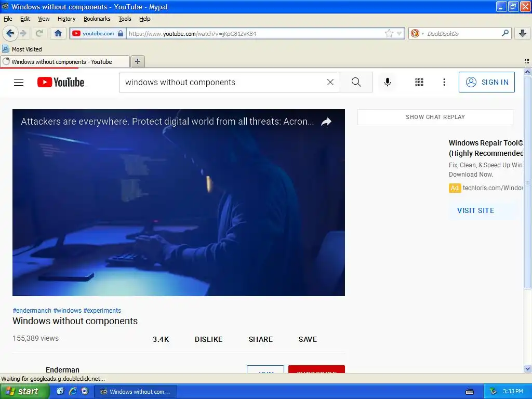The width and height of the screenshot is (532, 399).
Task: Go back using the browser back arrow
Action: click(x=10, y=33)
